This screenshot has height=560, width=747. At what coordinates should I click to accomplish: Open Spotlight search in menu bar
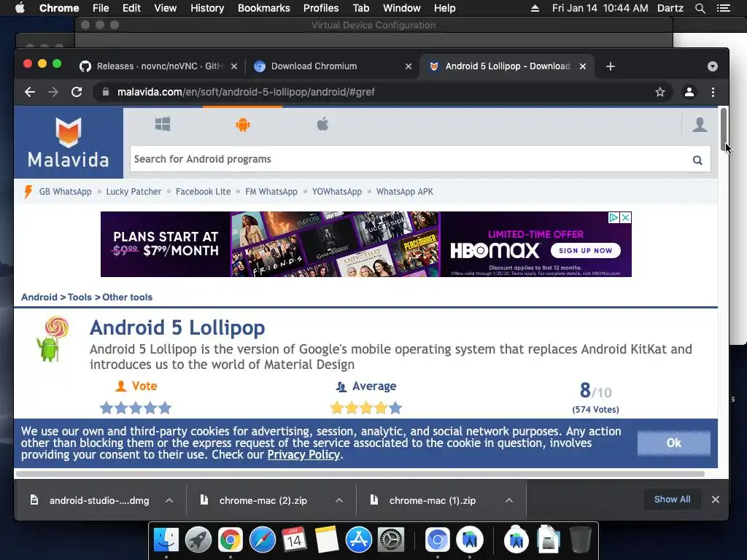coord(700,8)
